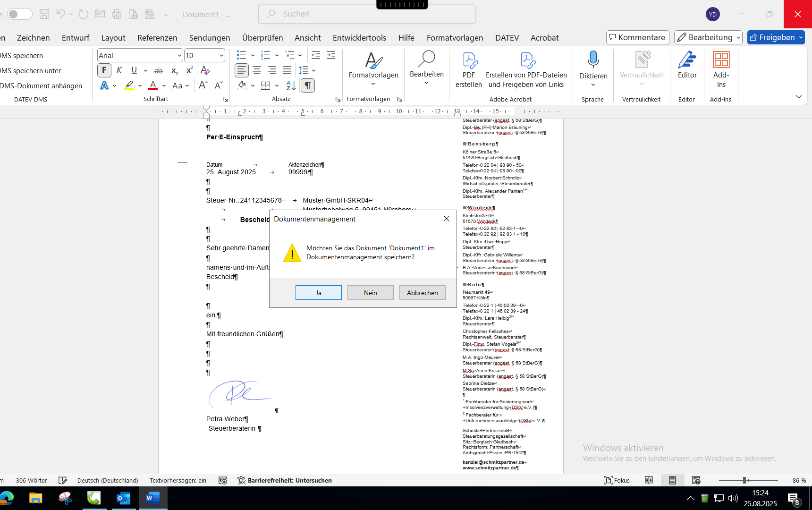The width and height of the screenshot is (812, 510).
Task: Click the Diktieren microphone icon
Action: (593, 60)
